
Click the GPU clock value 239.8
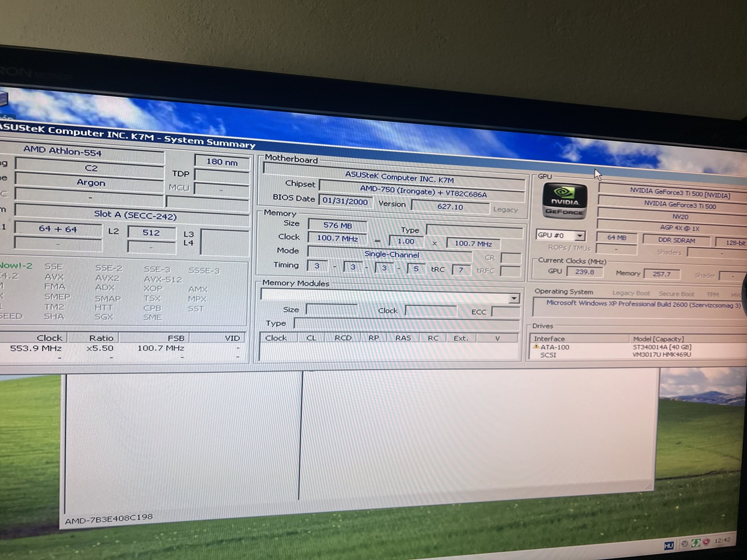coord(584,272)
